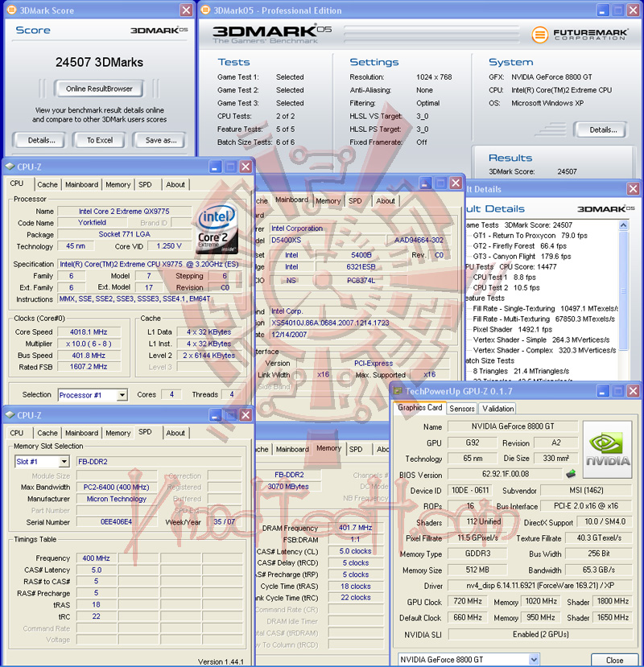Screen dimensions: 644x667
Task: Minimize the CPU-Z SPD window
Action: 215,415
